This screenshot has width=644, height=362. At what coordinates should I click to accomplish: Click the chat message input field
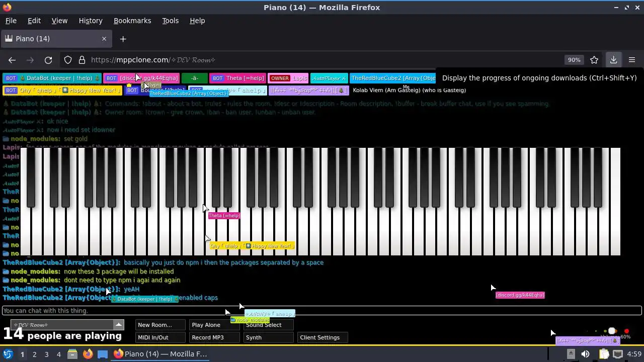point(322,311)
